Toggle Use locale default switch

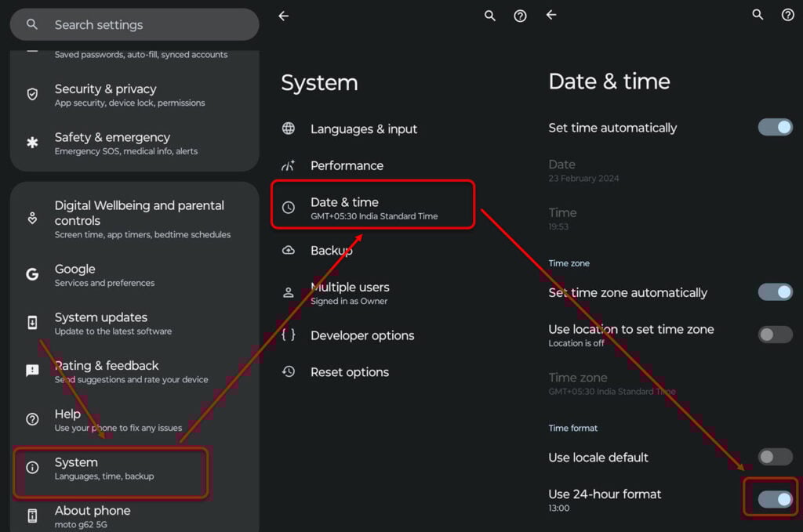775,458
